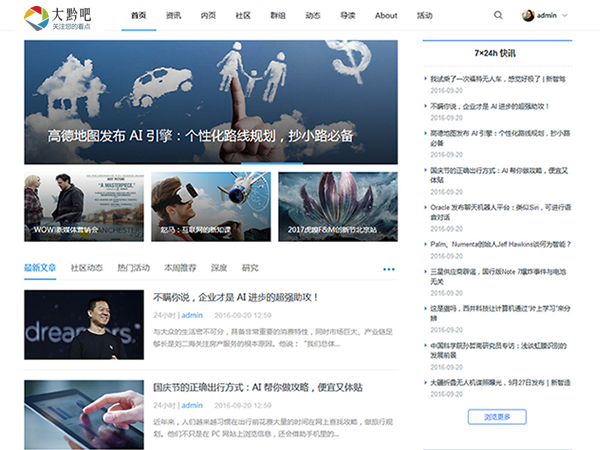Switch to the 热门活动 tab
The image size is (600, 450).
[134, 268]
